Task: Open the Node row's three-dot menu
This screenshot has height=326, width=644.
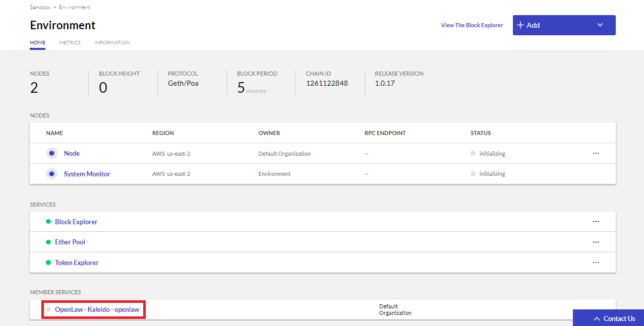Action: pyautogui.click(x=596, y=153)
